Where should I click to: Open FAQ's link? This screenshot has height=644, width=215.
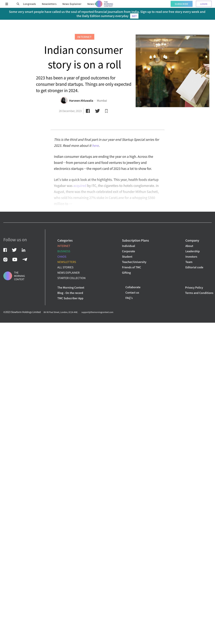[129, 298]
